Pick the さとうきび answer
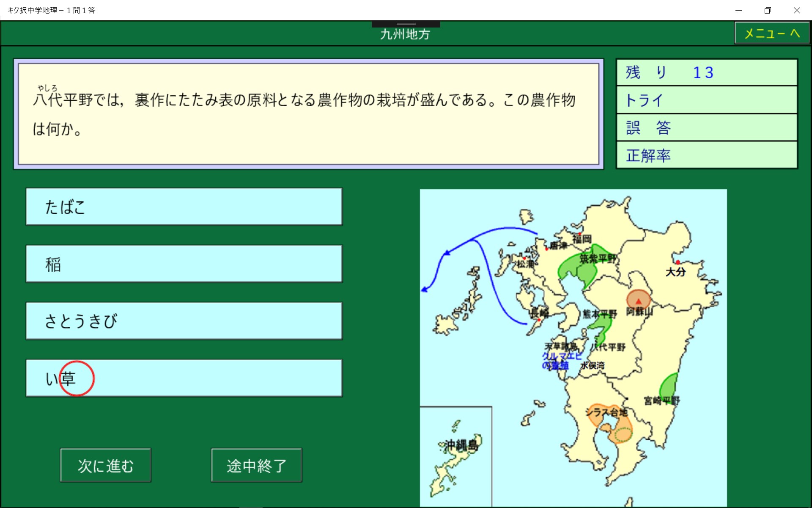Image resolution: width=812 pixels, height=508 pixels. point(184,321)
